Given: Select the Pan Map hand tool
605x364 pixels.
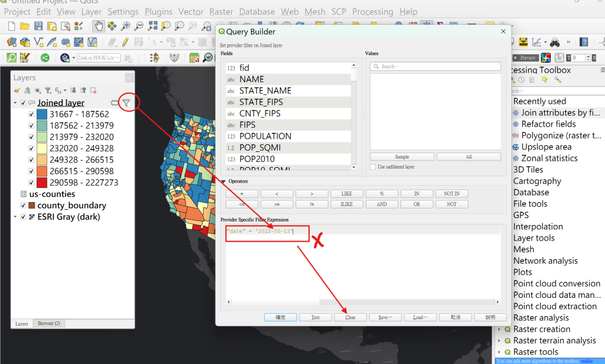Looking at the screenshot, I should 99,26.
